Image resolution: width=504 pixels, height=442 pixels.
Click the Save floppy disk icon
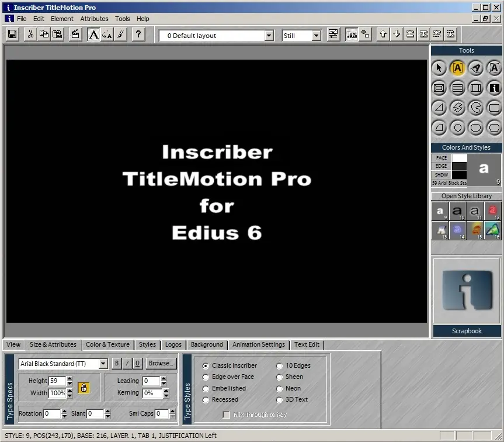coord(12,34)
